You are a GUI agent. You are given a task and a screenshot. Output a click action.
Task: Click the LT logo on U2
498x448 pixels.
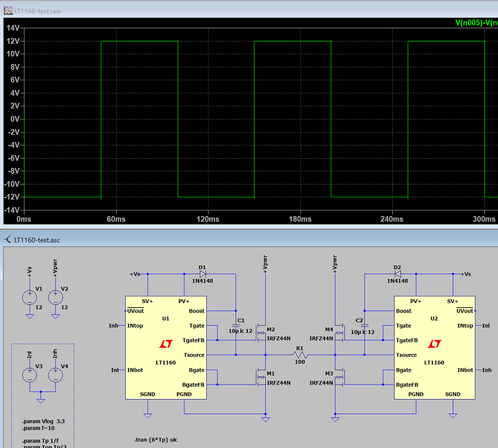point(435,344)
